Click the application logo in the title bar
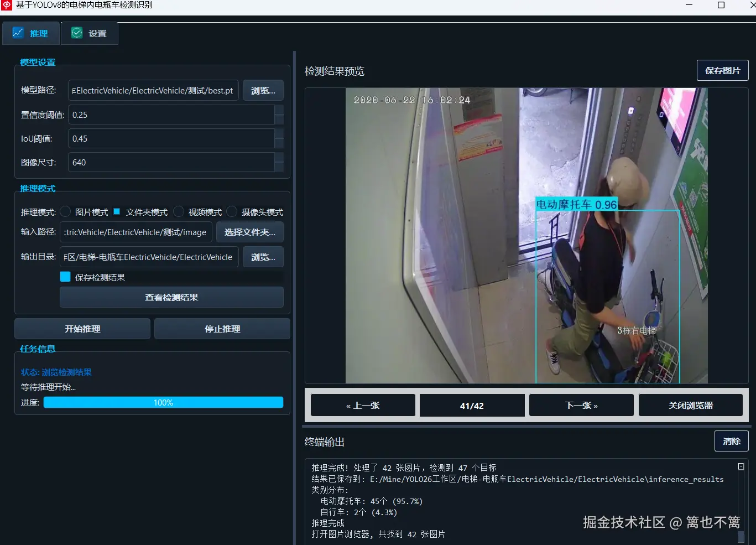The image size is (756, 545). point(6,6)
